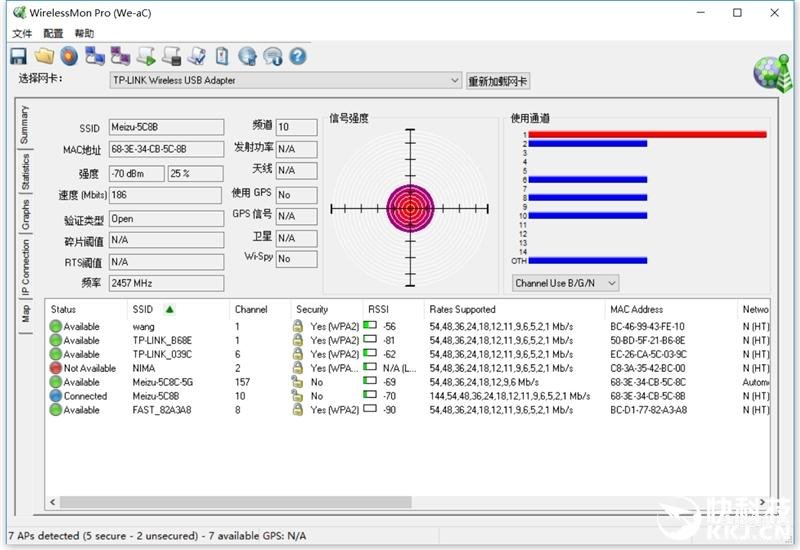Click the stop logging icon with black square
The width and height of the screenshot is (800, 550).
click(171, 56)
